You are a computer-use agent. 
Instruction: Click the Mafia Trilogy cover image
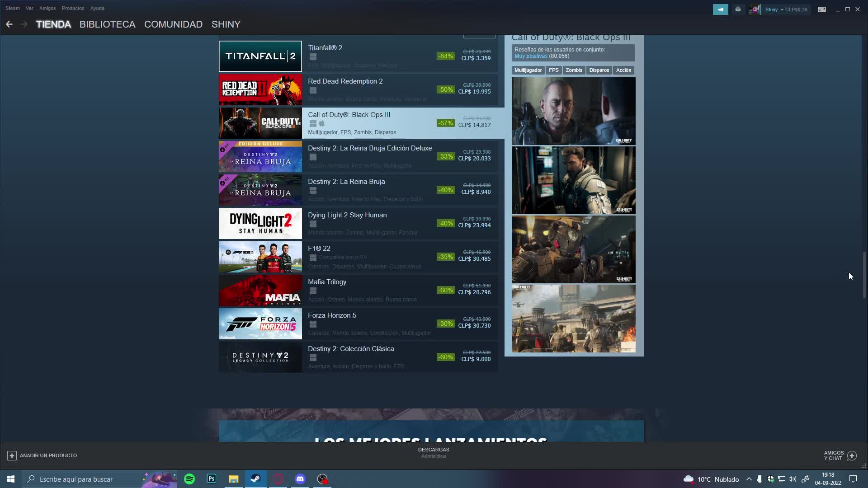pos(260,290)
